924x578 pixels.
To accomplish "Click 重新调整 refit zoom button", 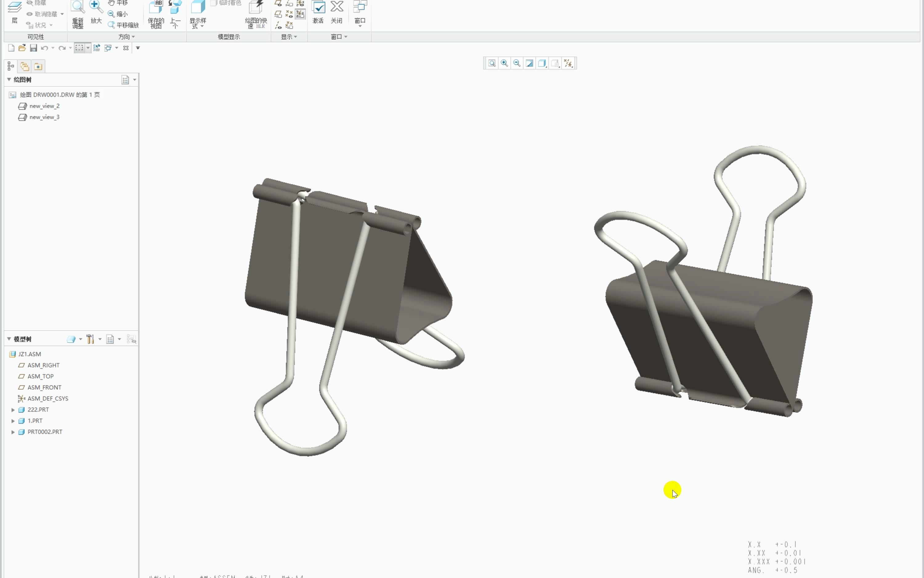I will 78,14.
